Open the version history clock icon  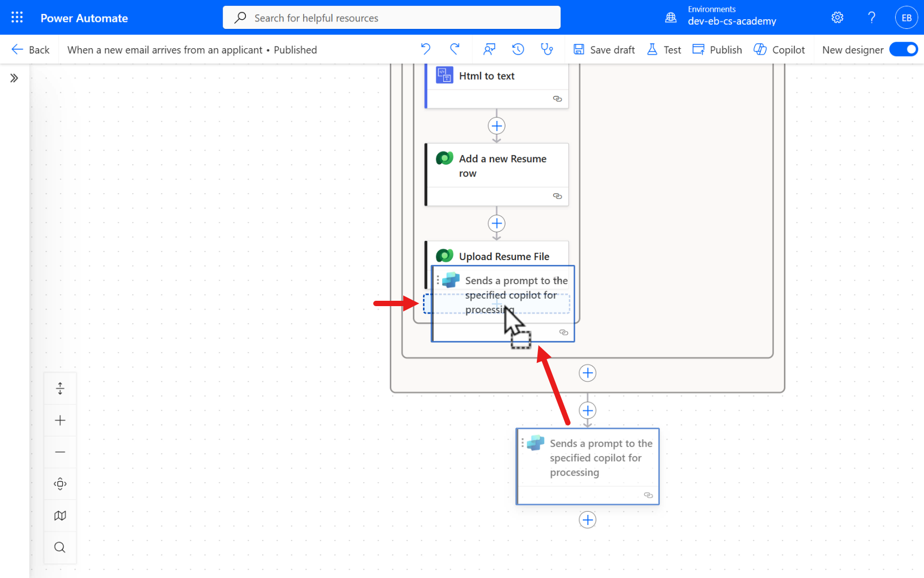(518, 49)
